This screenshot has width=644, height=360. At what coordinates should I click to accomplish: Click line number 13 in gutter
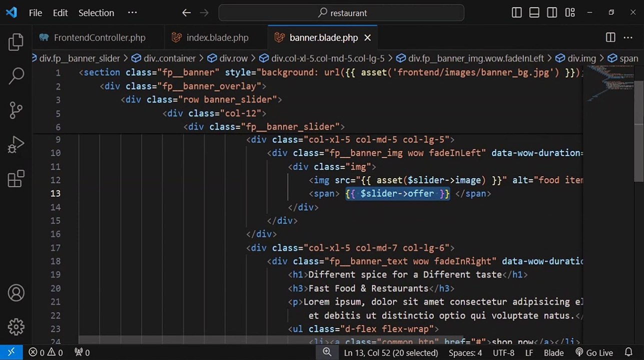pyautogui.click(x=55, y=193)
